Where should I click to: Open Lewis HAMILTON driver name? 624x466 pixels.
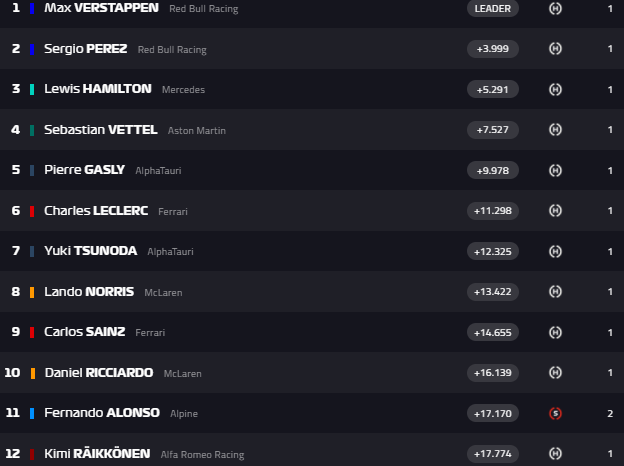pyautogui.click(x=98, y=89)
